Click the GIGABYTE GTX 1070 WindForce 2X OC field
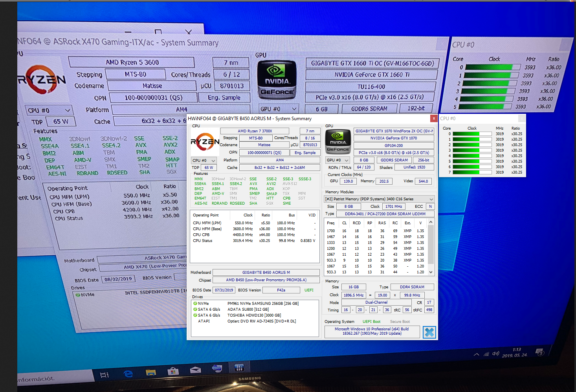The image size is (576, 392). [x=394, y=131]
